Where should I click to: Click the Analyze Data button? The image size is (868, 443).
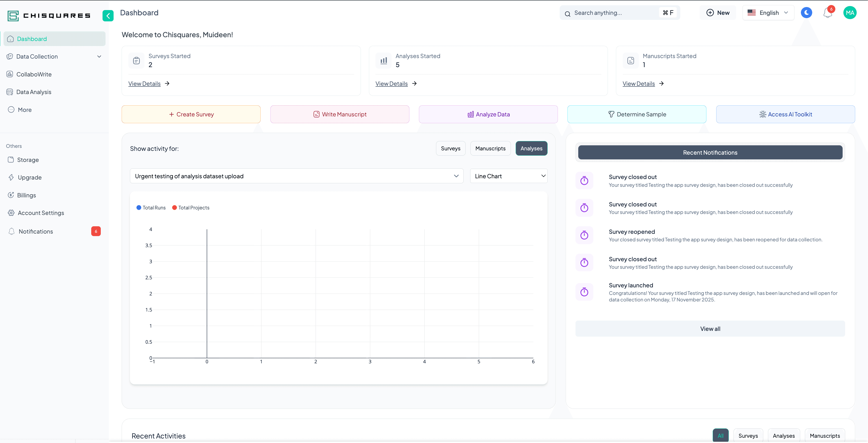(x=488, y=114)
